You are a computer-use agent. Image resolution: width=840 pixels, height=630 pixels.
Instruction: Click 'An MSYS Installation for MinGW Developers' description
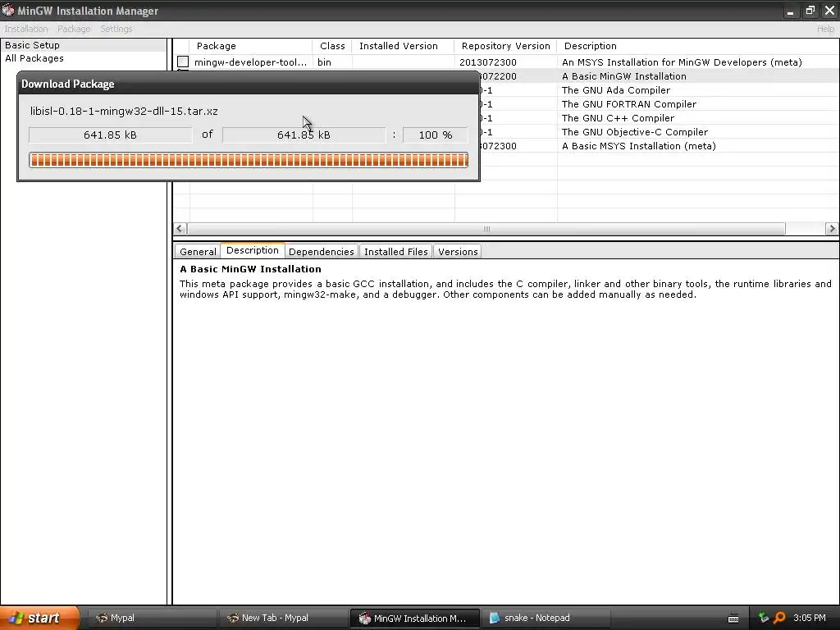[682, 62]
